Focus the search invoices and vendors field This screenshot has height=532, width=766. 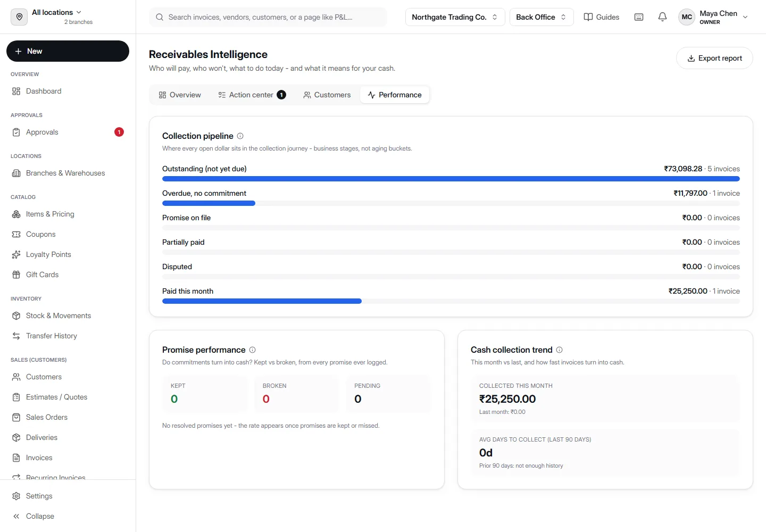268,17
